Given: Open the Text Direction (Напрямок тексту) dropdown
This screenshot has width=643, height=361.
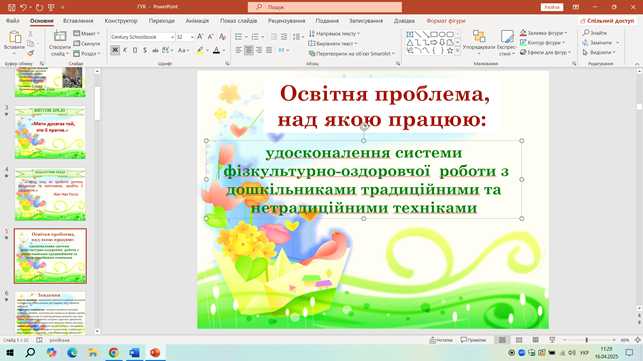Looking at the screenshot, I should coord(334,34).
